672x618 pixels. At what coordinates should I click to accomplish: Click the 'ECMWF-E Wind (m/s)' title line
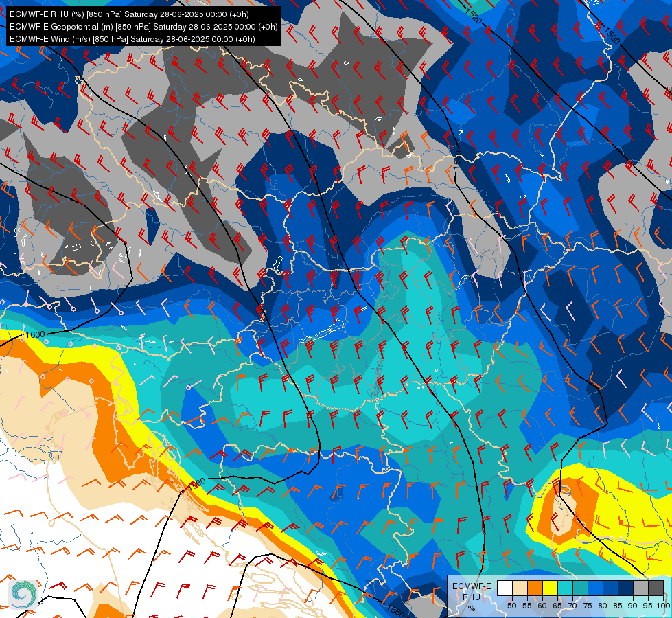click(132, 39)
